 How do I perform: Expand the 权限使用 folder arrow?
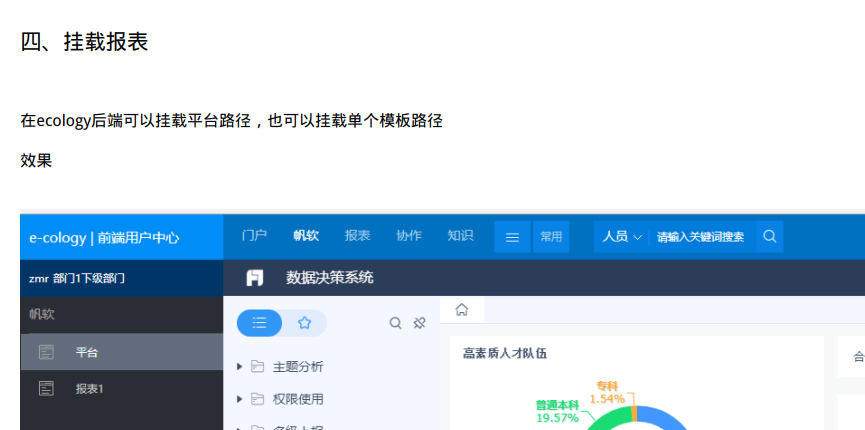coord(239,399)
